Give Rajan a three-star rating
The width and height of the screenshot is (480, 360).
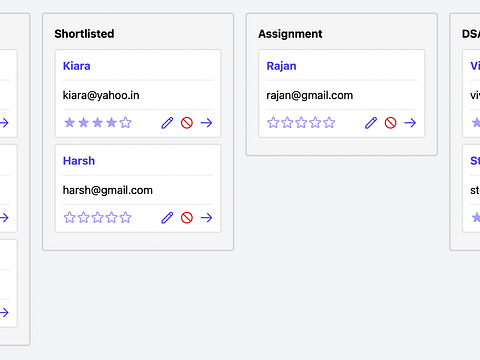(x=301, y=122)
